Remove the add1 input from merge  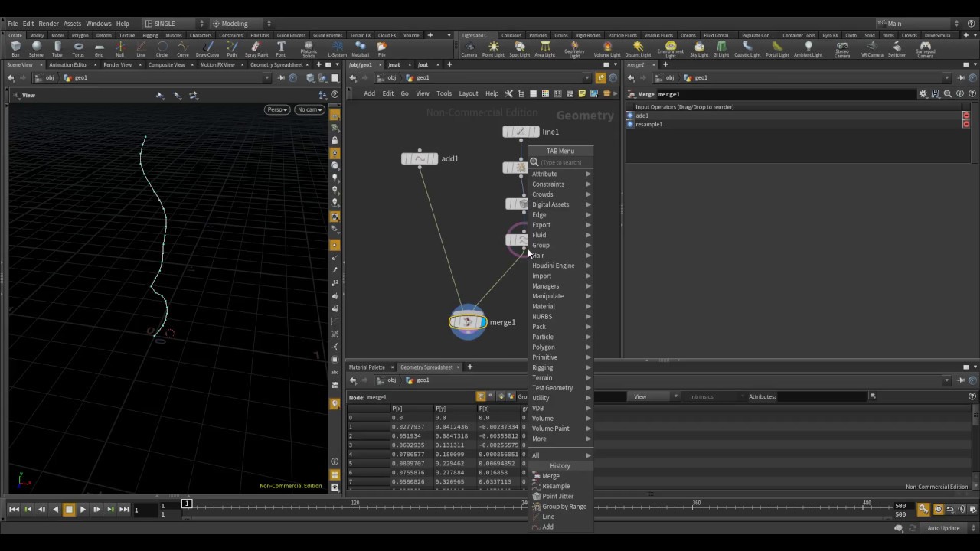pos(965,116)
